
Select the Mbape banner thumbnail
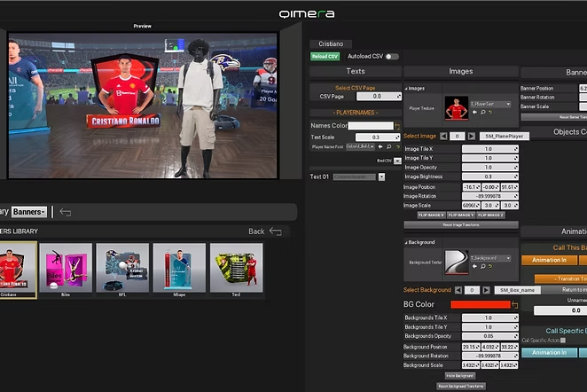point(179,270)
